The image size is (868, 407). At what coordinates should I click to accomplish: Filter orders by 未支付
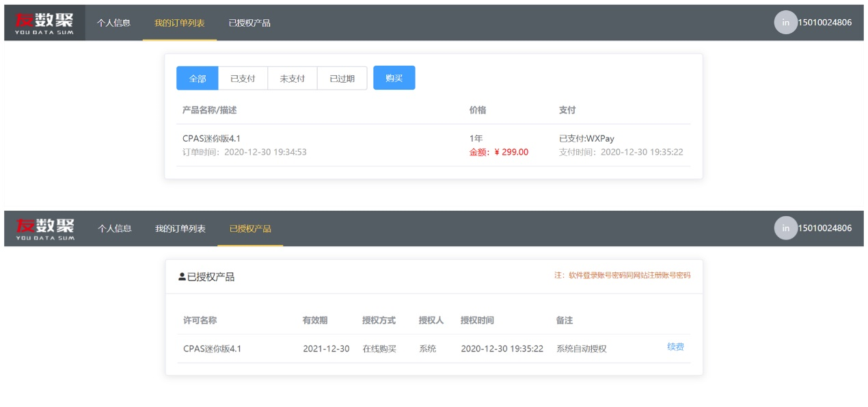pyautogui.click(x=292, y=78)
